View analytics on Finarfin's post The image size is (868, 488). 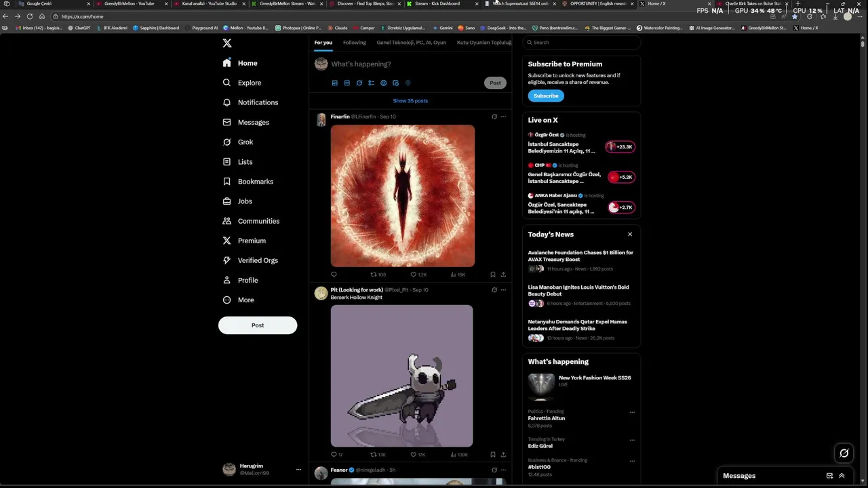(458, 274)
